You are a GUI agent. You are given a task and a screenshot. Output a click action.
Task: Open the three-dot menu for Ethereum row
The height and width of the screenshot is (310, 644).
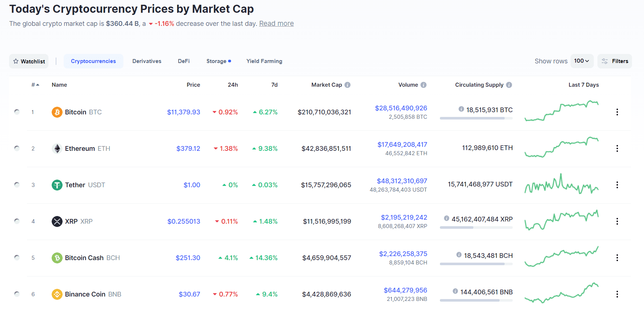(x=617, y=149)
